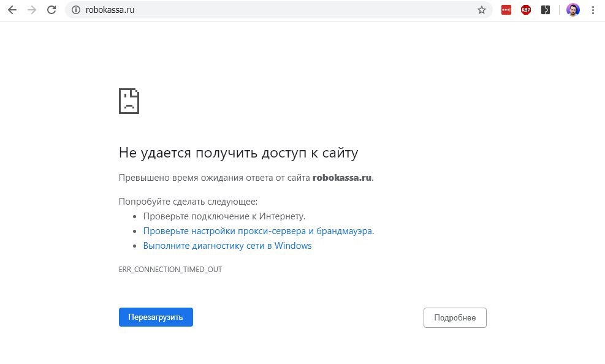The image size is (605, 364).
Task: Click the bold robokassa.ru in error message
Action: [342, 178]
